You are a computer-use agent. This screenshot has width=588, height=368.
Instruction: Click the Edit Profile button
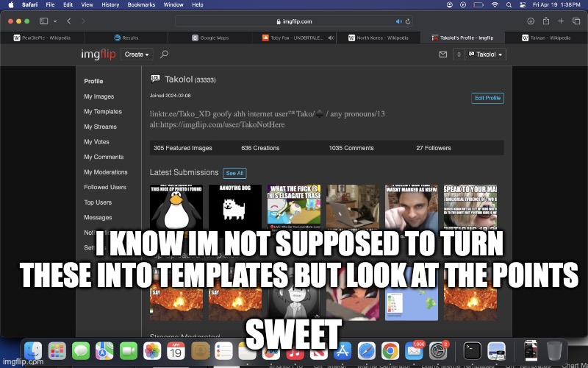(487, 98)
